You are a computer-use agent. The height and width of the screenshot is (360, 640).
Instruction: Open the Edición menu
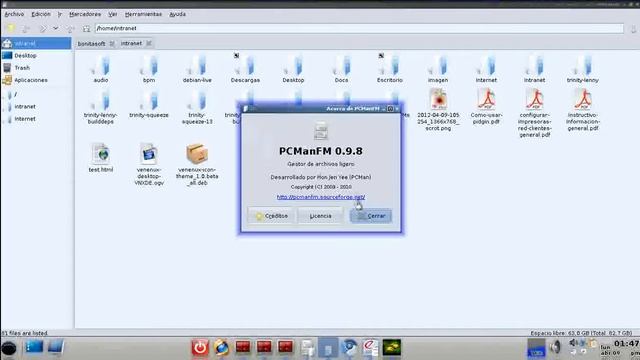(x=41, y=14)
